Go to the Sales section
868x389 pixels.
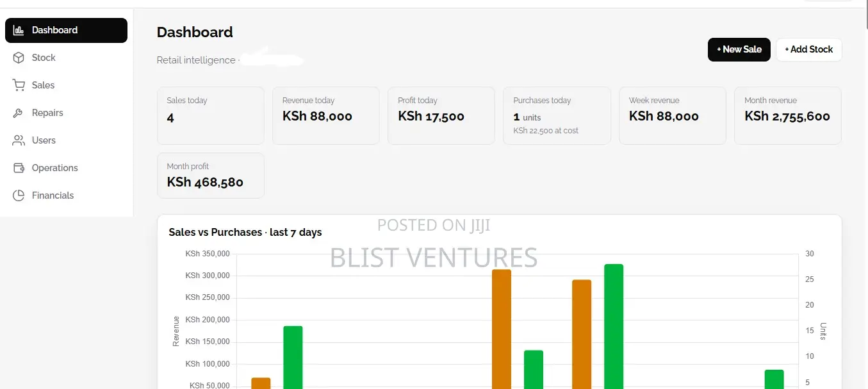click(67, 85)
